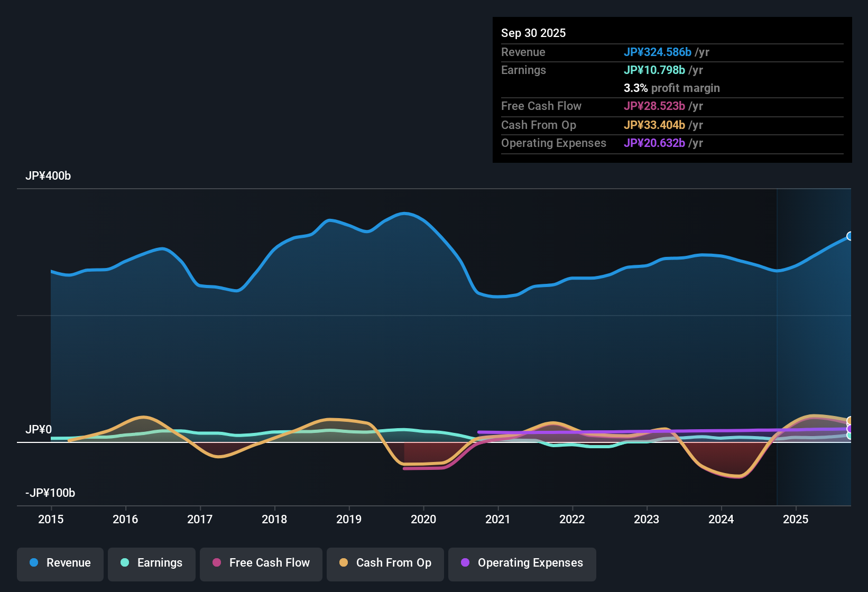Click the revenue line peak near 2019
This screenshot has width=868, height=592.
[331, 219]
